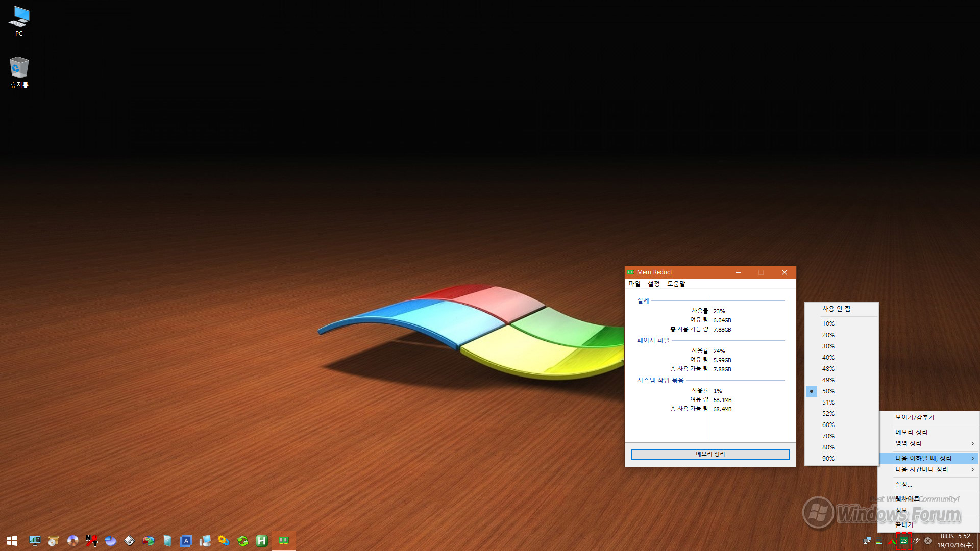Viewport: 980px width, 551px height.
Task: Click the Mem Reduct 23 tray icon
Action: click(x=904, y=541)
